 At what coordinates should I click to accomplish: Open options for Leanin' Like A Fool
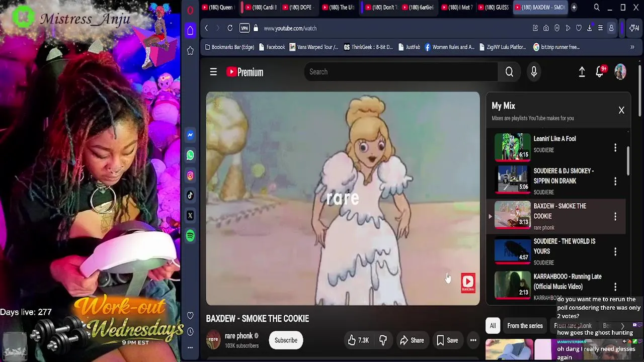pyautogui.click(x=615, y=148)
